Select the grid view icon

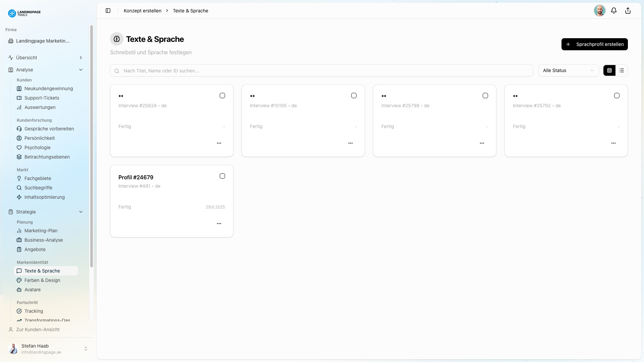(x=609, y=70)
